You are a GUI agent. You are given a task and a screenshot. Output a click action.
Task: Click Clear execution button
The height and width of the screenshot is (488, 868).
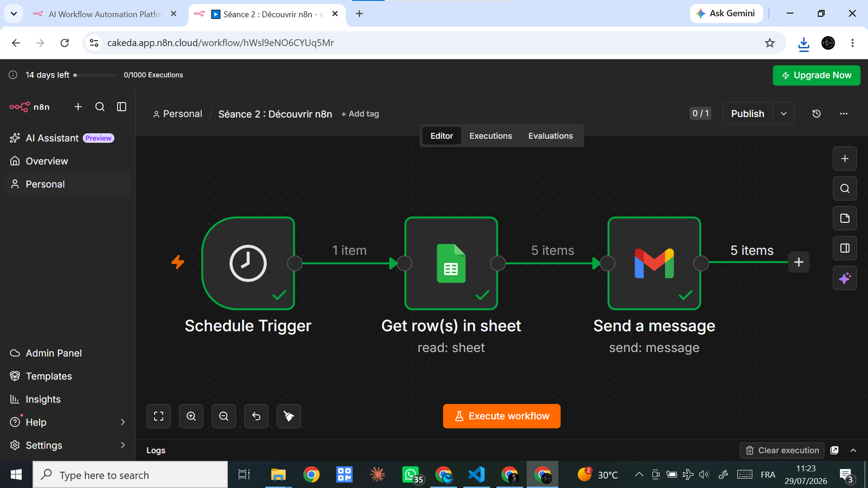(782, 451)
